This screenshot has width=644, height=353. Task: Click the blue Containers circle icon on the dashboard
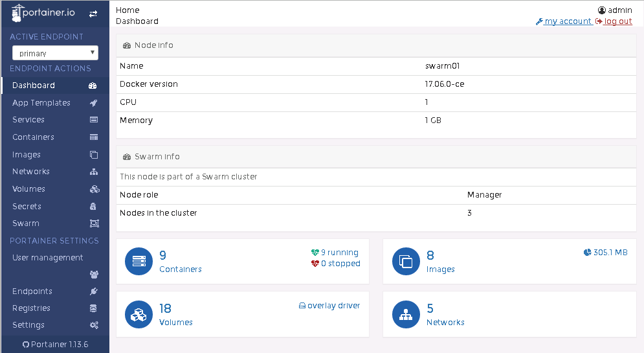point(139,262)
